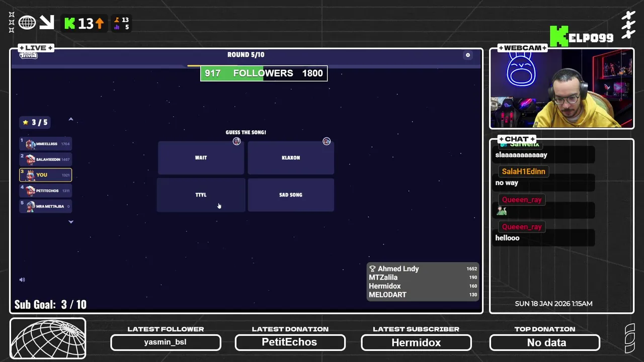Image resolution: width=644 pixels, height=362 pixels.
Task: Click the crowned YOU avatar in the leaderboard
Action: pos(30,175)
